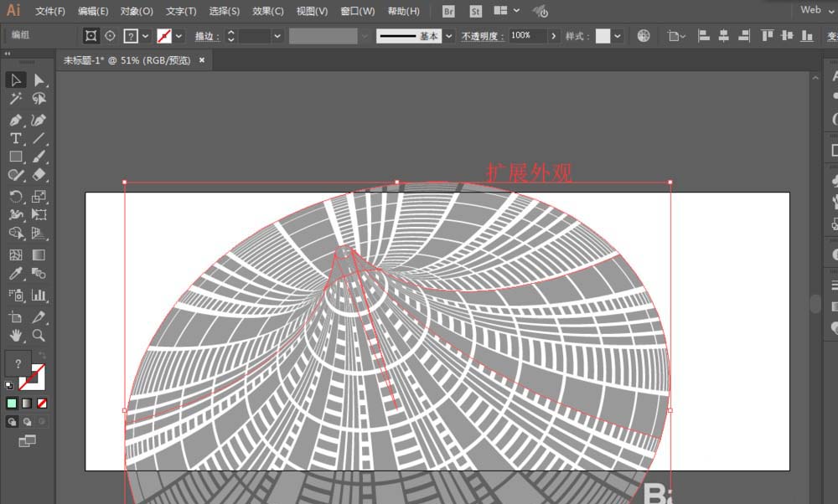Select the Paintbrush tool
838x504 pixels.
pos(39,157)
